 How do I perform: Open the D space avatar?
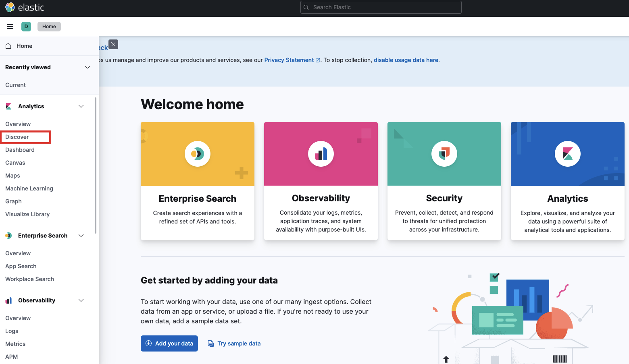click(26, 27)
